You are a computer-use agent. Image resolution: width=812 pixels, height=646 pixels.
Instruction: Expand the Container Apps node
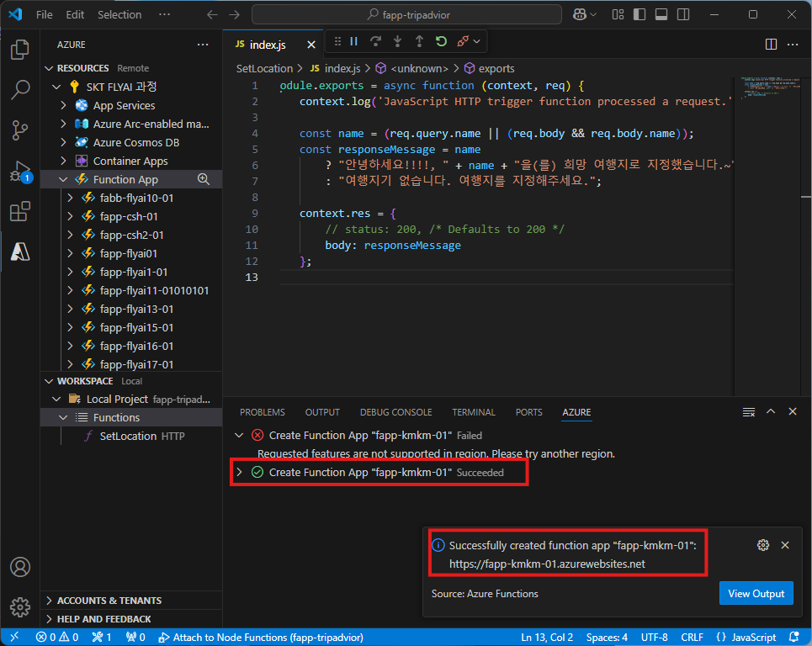pyautogui.click(x=63, y=161)
